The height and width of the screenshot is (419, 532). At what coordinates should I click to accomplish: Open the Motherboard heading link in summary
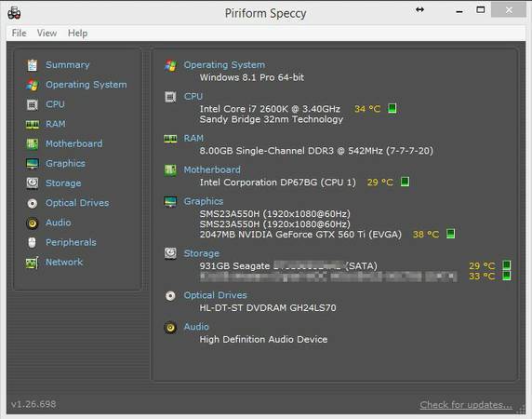click(x=212, y=169)
